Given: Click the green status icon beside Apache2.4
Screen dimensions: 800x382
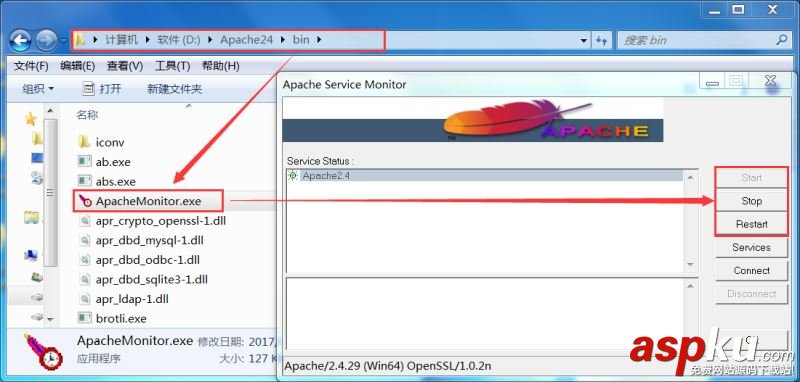Looking at the screenshot, I should coord(293,176).
